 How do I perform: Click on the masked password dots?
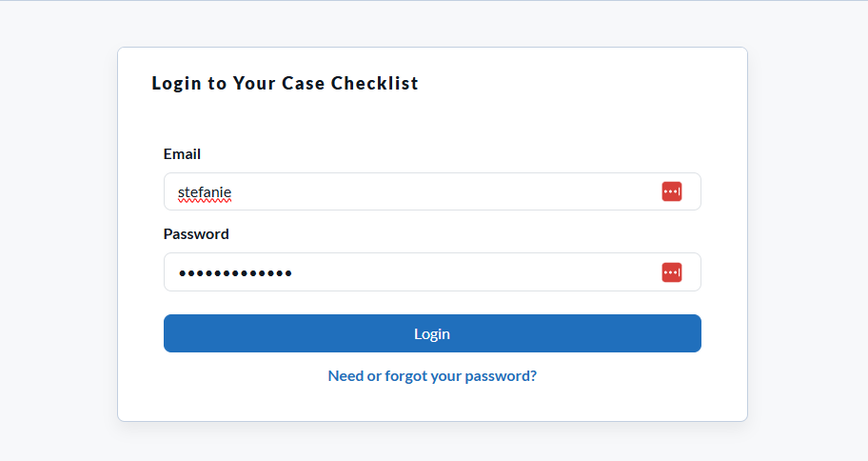coord(235,272)
